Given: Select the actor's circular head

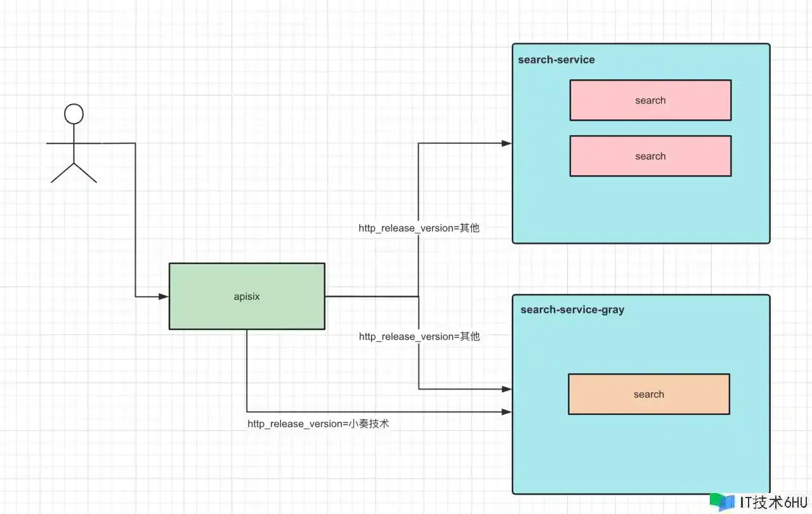Looking at the screenshot, I should pyautogui.click(x=74, y=114).
